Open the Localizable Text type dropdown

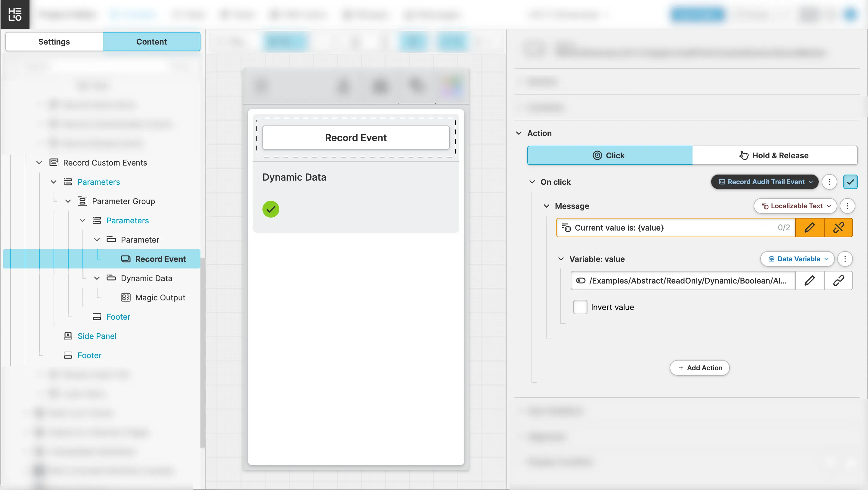click(x=795, y=206)
